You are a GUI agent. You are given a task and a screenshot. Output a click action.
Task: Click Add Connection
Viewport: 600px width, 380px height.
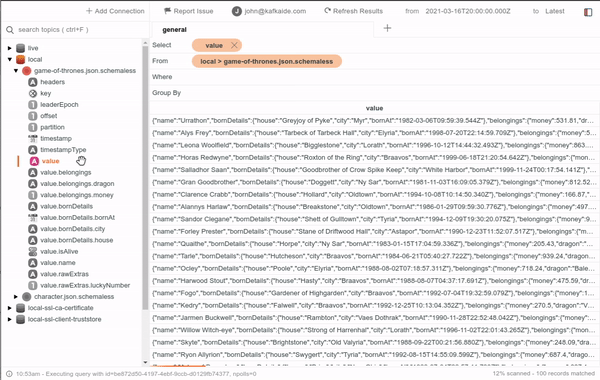pyautogui.click(x=115, y=11)
